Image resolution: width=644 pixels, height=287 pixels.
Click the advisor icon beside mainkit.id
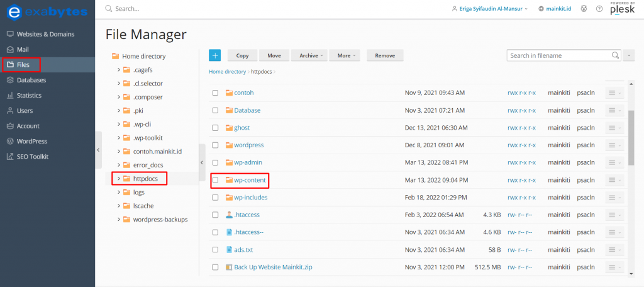(584, 9)
